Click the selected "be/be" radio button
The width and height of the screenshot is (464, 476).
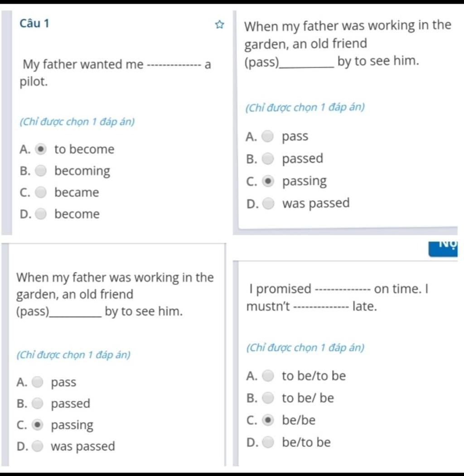268,420
